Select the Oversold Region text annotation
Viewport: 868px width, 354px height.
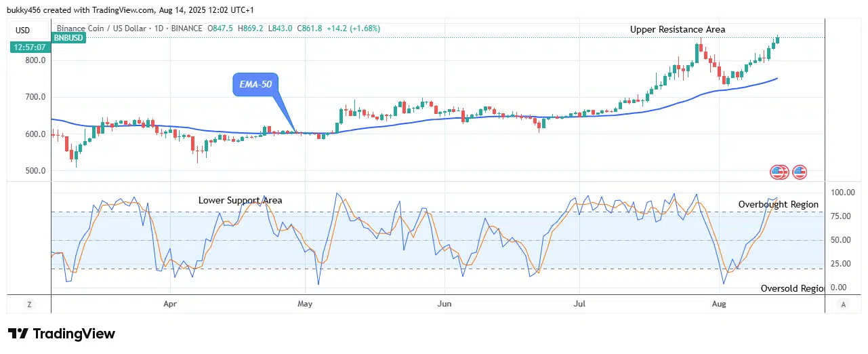793,288
